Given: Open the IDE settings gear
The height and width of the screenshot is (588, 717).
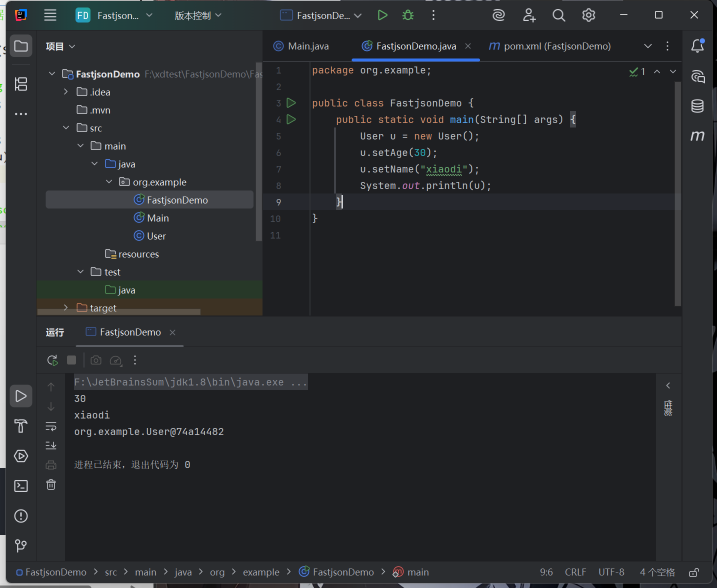Looking at the screenshot, I should click(588, 15).
